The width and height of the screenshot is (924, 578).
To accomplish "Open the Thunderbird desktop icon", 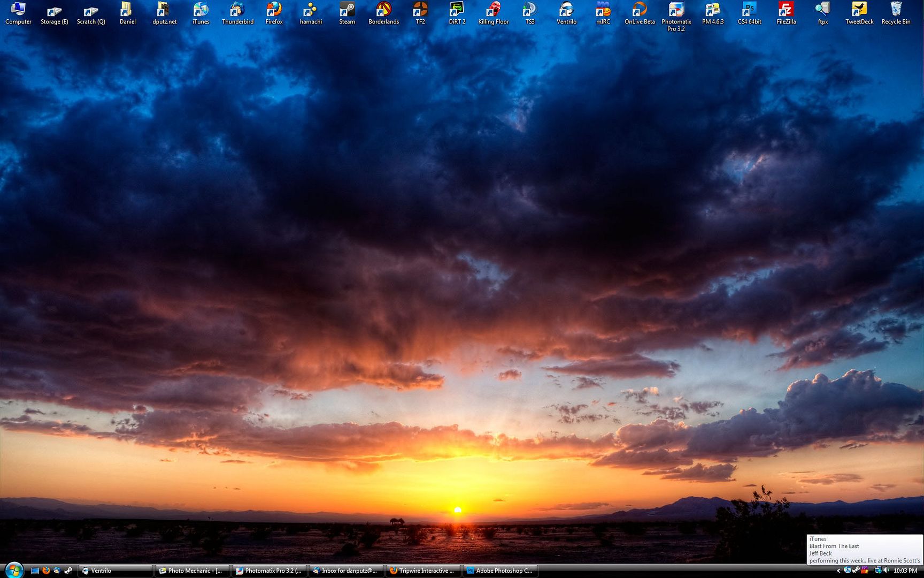I will tap(237, 11).
